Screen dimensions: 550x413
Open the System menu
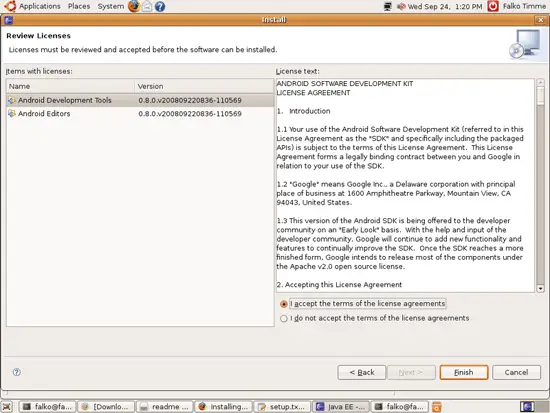pyautogui.click(x=110, y=6)
